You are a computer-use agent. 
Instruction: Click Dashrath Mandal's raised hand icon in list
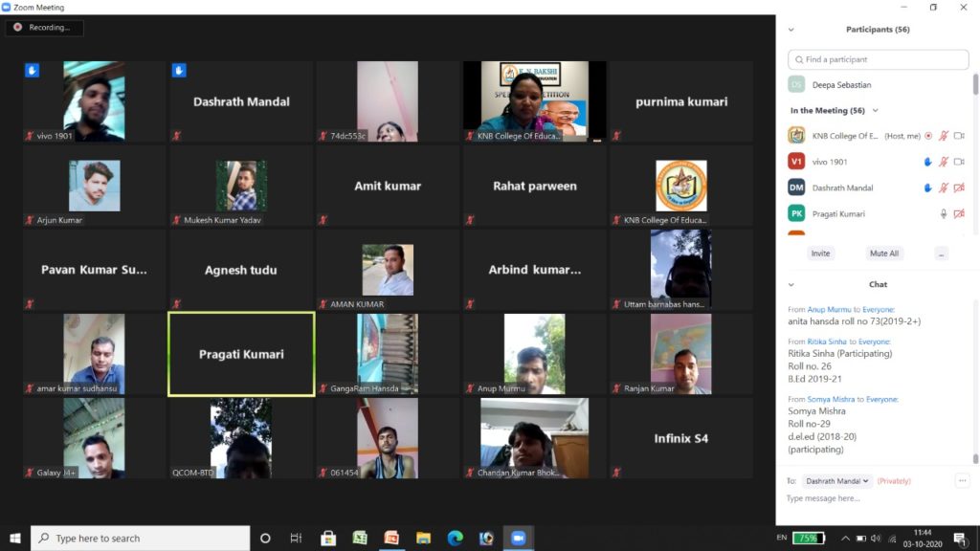tap(928, 188)
